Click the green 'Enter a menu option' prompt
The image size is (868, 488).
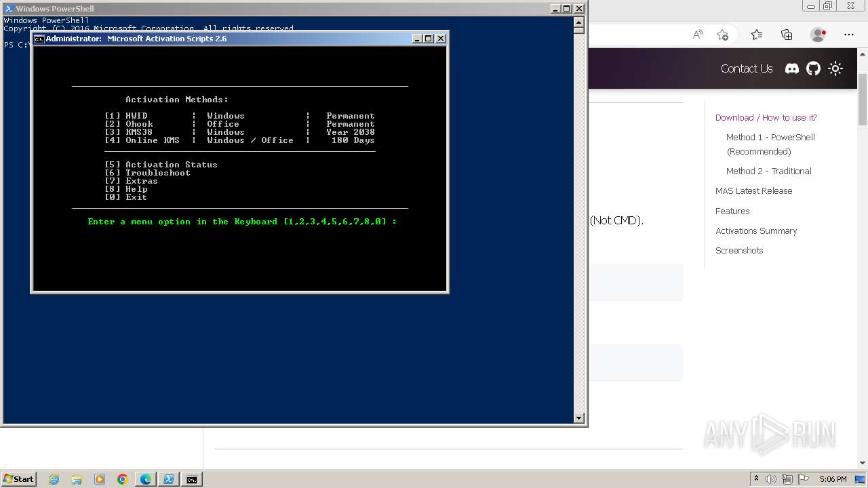tap(242, 222)
